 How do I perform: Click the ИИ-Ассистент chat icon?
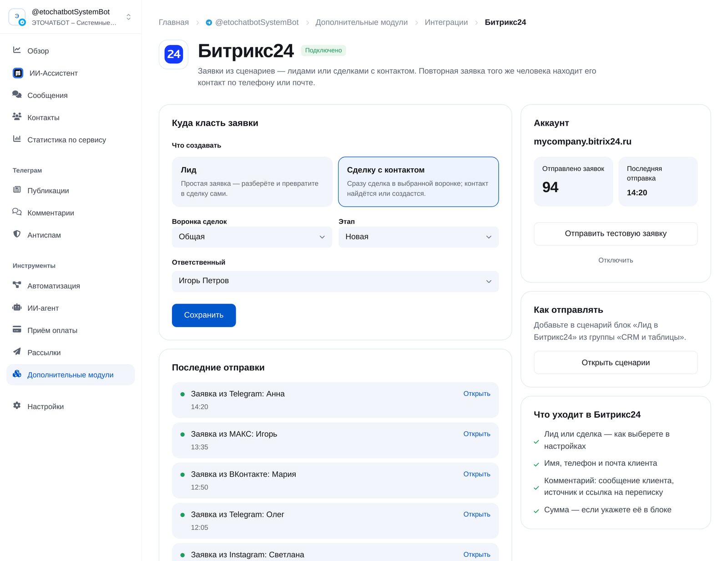[x=18, y=73]
